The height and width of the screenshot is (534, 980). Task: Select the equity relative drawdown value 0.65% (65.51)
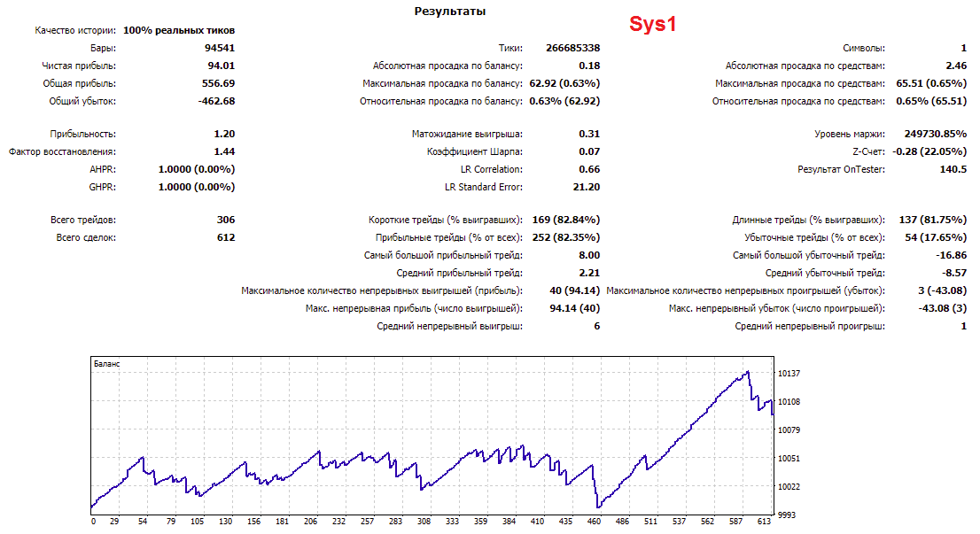tap(931, 101)
